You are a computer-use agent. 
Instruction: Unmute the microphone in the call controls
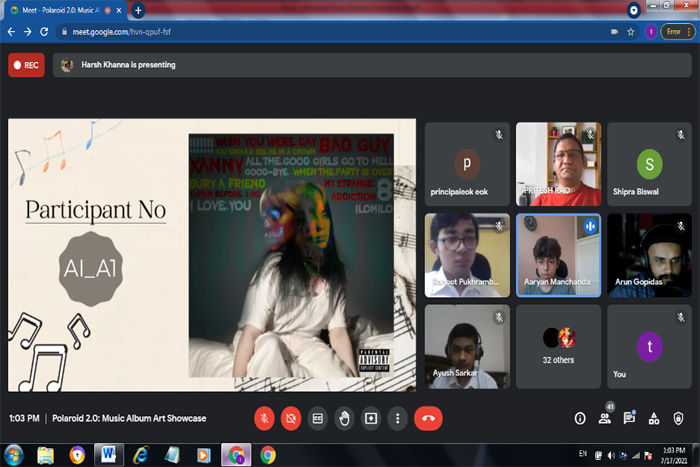coord(264,418)
